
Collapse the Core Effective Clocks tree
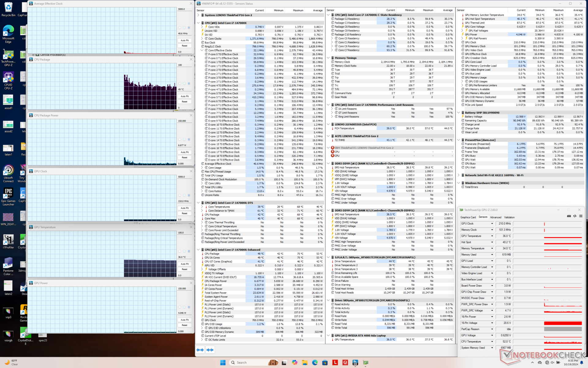pyautogui.click(x=202, y=50)
